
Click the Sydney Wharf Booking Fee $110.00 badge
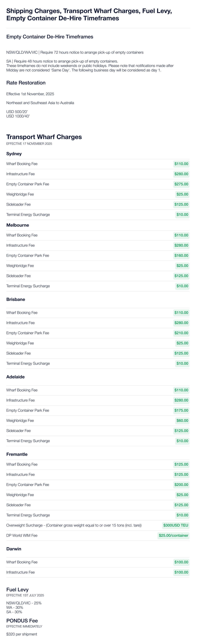tap(181, 164)
